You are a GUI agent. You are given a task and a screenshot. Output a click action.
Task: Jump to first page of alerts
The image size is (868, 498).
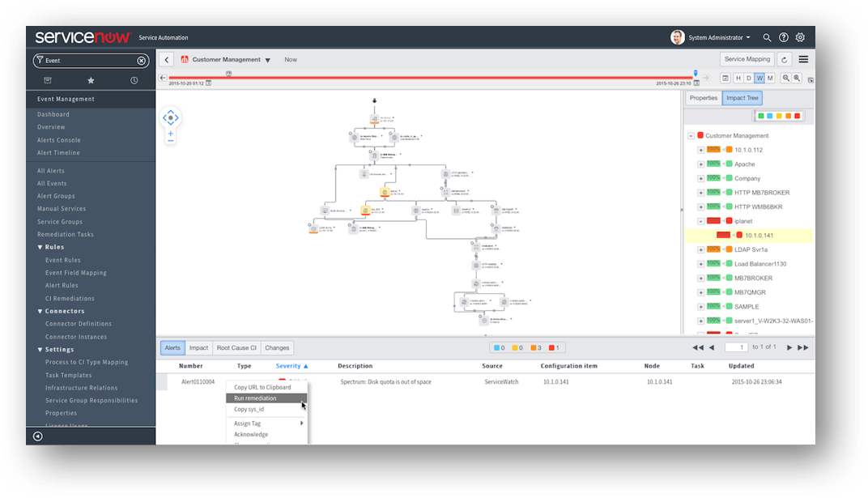click(x=697, y=347)
